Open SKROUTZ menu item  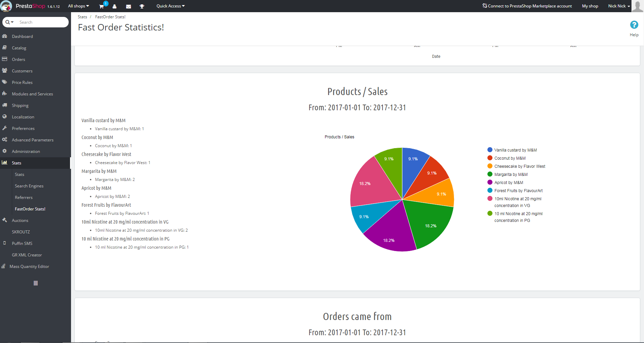(21, 232)
